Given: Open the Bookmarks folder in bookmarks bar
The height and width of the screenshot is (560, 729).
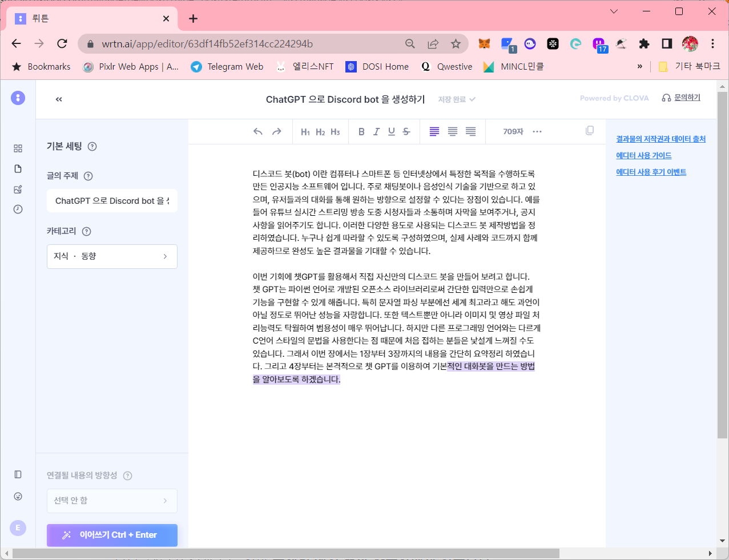Looking at the screenshot, I should pos(41,67).
